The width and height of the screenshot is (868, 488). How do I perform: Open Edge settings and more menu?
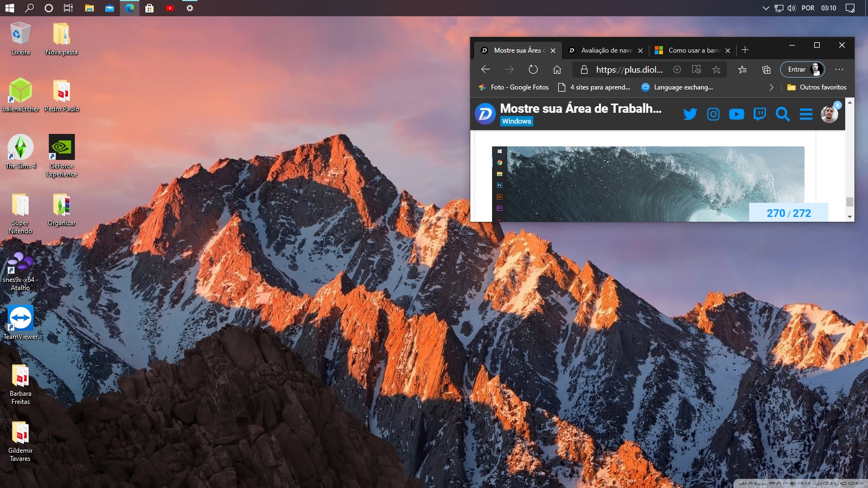839,69
